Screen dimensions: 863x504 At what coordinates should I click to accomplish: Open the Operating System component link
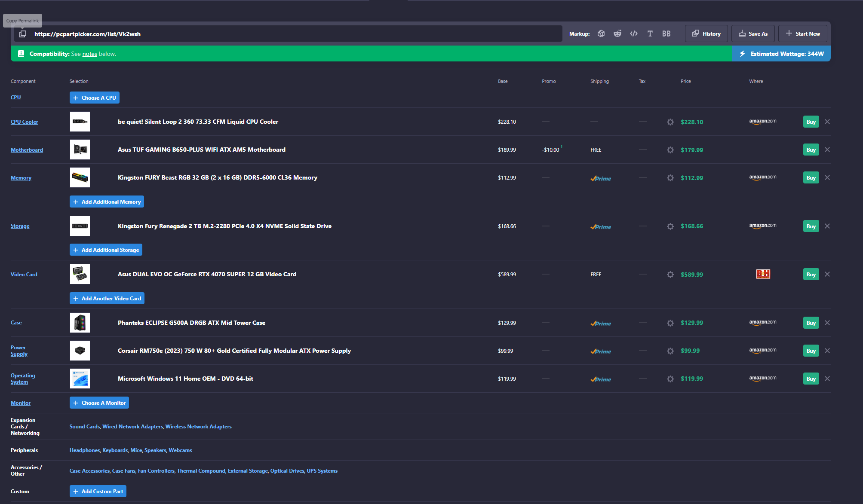[x=23, y=379]
